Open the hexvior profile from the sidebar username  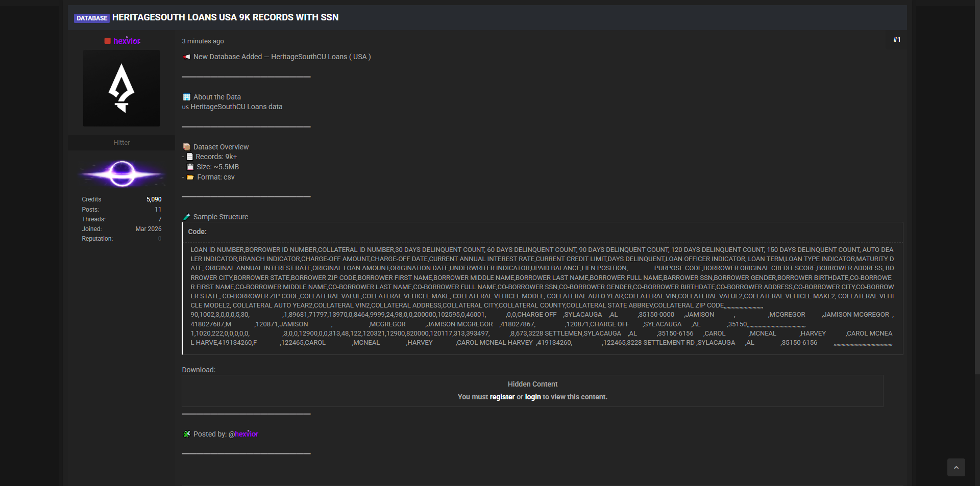(x=127, y=41)
